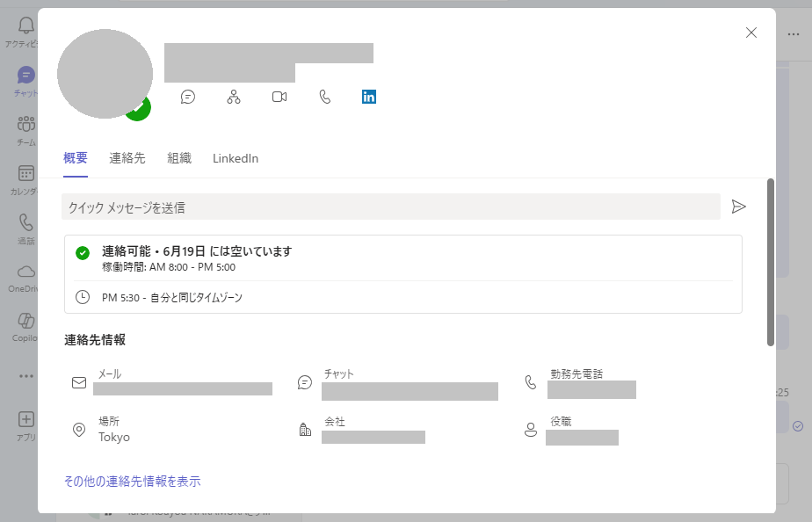Start a chat from the profile card
Screen dimensions: 812x522
pyautogui.click(x=187, y=97)
